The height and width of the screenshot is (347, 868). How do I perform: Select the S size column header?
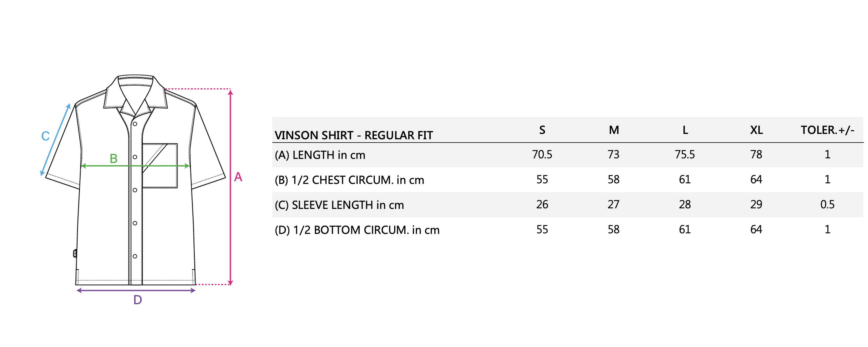point(542,130)
